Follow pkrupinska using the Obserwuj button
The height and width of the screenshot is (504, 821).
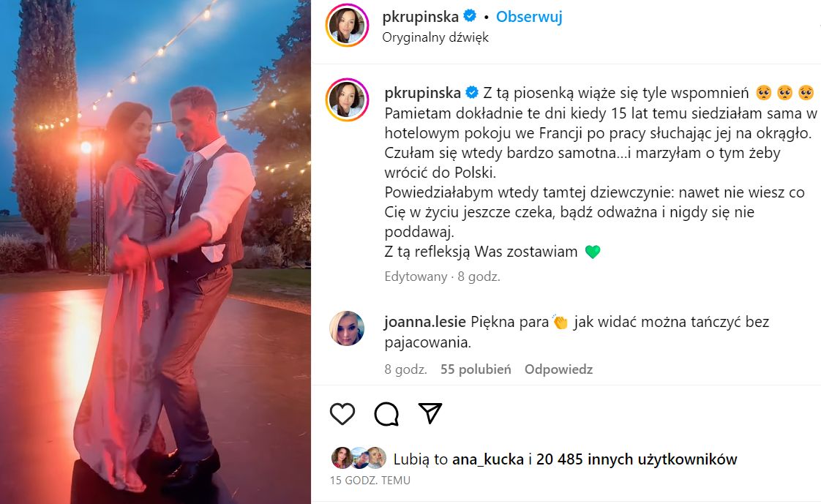point(529,17)
